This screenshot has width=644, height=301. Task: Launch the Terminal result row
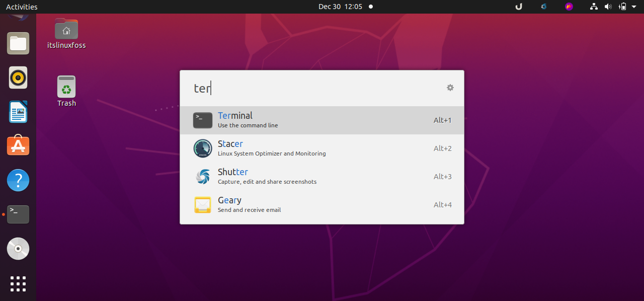tap(322, 120)
